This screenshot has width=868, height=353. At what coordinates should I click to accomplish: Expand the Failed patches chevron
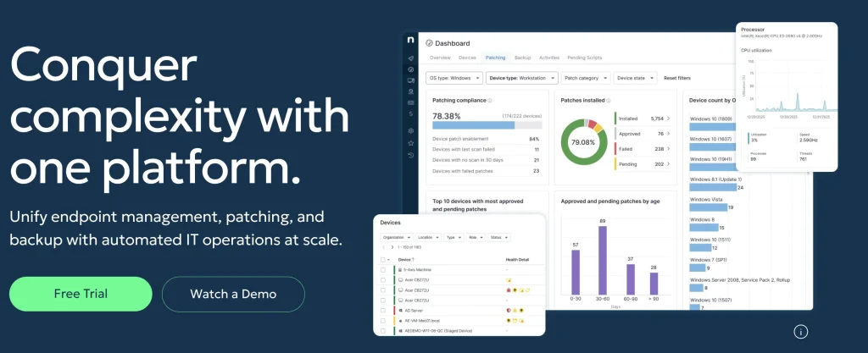pos(668,149)
